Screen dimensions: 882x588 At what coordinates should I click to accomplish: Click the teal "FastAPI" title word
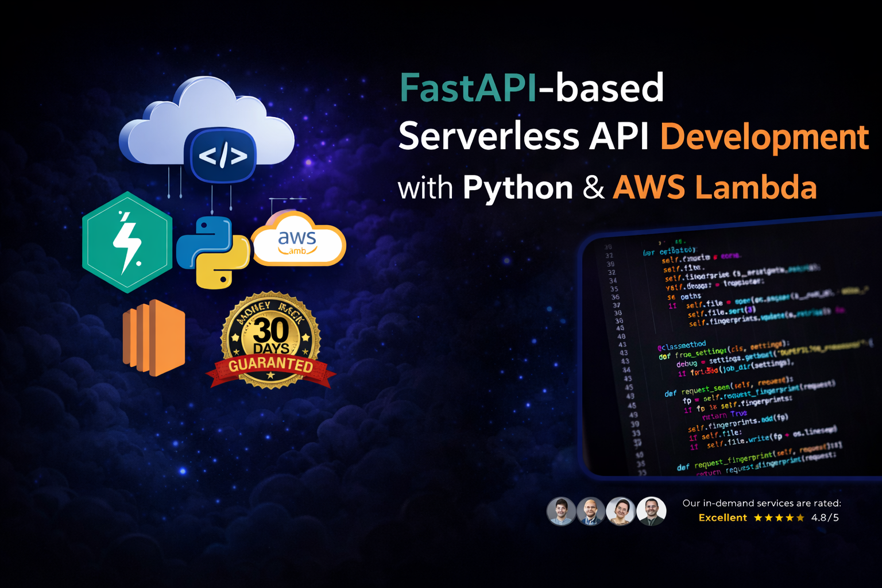tap(468, 88)
